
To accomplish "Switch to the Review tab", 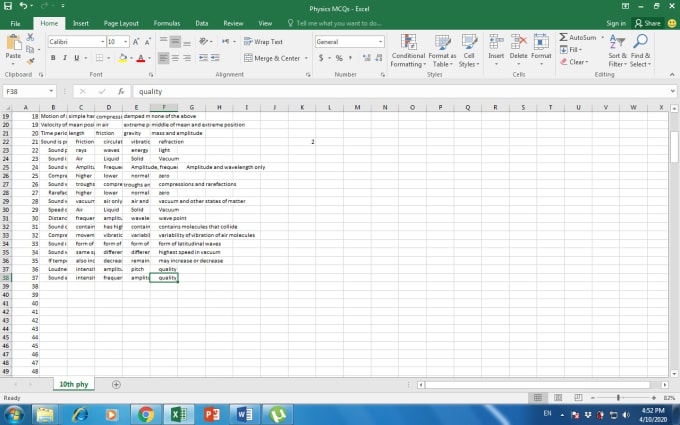I will point(233,23).
